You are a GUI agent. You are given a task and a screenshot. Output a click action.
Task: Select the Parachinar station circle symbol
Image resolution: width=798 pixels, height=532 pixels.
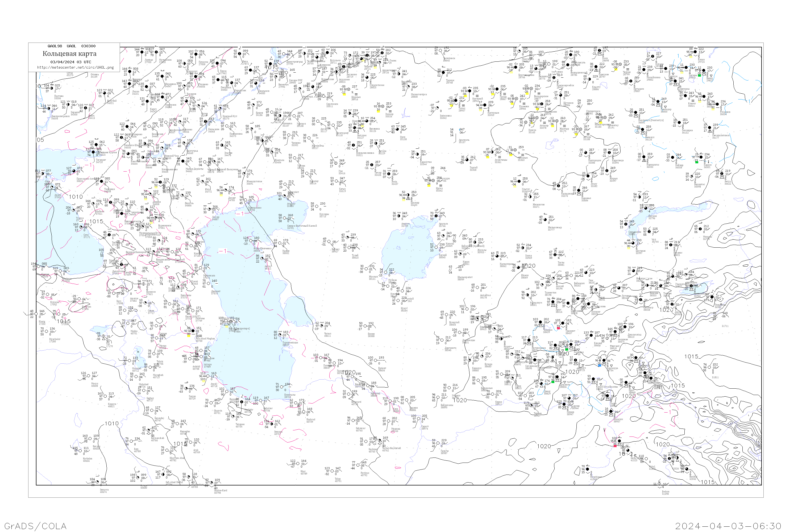[x=588, y=469]
